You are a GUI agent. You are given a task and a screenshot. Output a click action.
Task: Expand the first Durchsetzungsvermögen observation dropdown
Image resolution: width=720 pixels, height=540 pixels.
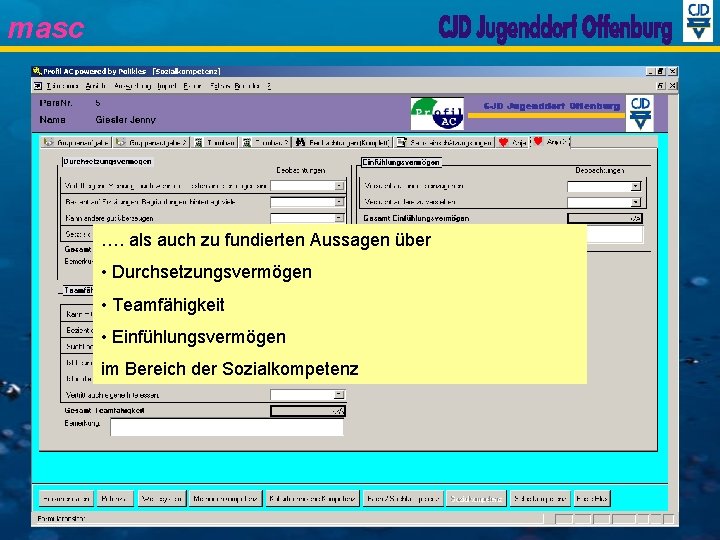pyautogui.click(x=339, y=186)
